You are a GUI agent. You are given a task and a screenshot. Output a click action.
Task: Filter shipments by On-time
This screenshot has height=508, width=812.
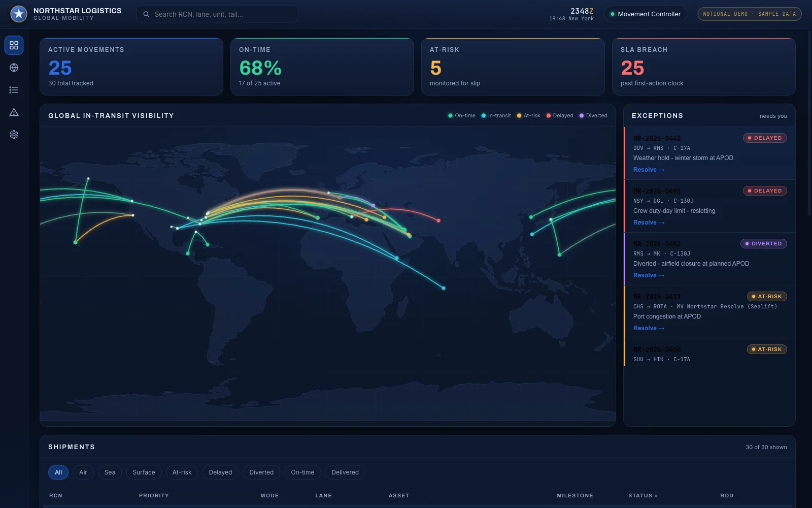click(x=302, y=472)
